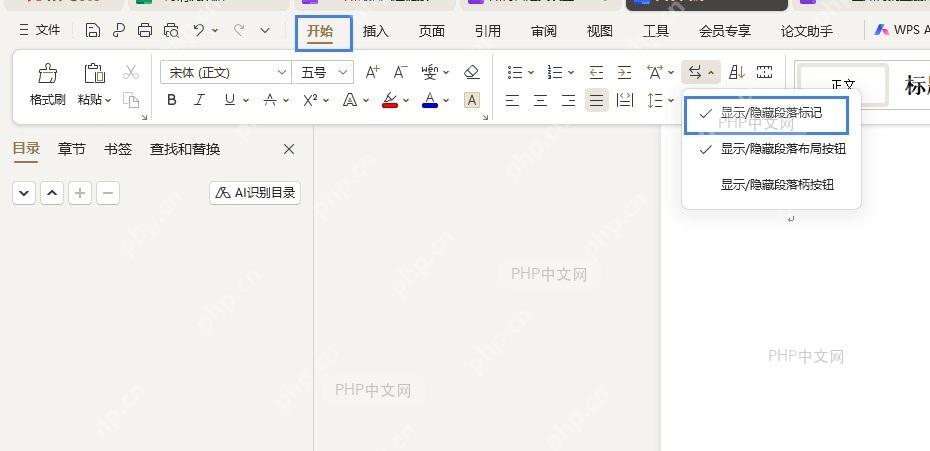Expand all outline levels in navigation pane
The image size is (930, 451).
[x=24, y=193]
